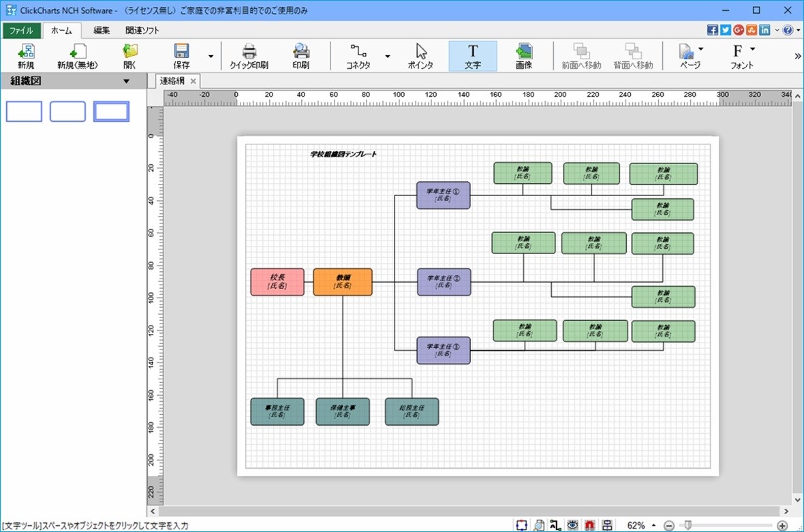This screenshot has width=804, height=532.
Task: Switch to the 編集 ribbon tab
Action: click(x=102, y=30)
